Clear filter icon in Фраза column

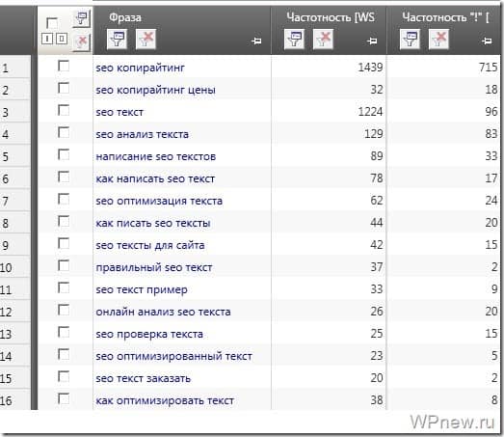(x=146, y=40)
